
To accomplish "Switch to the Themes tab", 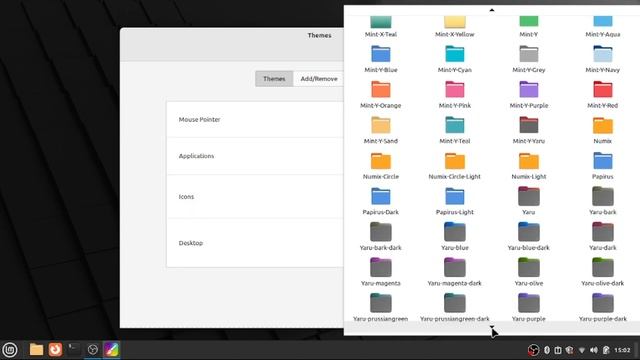I will coord(274,79).
